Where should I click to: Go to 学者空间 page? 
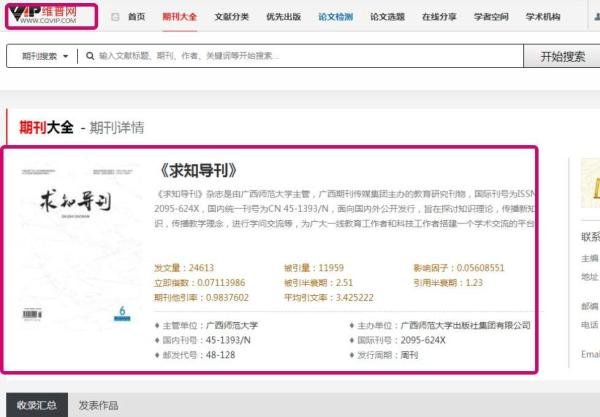[x=491, y=17]
